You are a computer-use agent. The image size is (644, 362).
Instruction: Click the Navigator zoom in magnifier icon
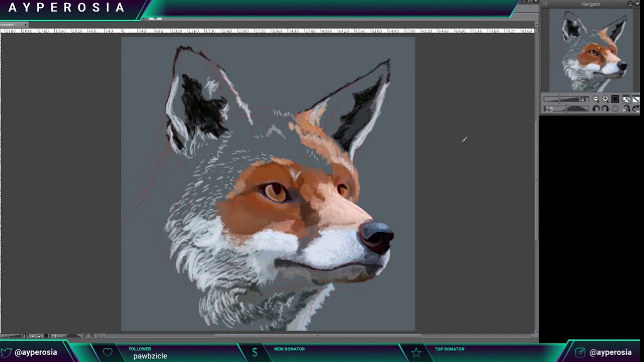point(606,99)
